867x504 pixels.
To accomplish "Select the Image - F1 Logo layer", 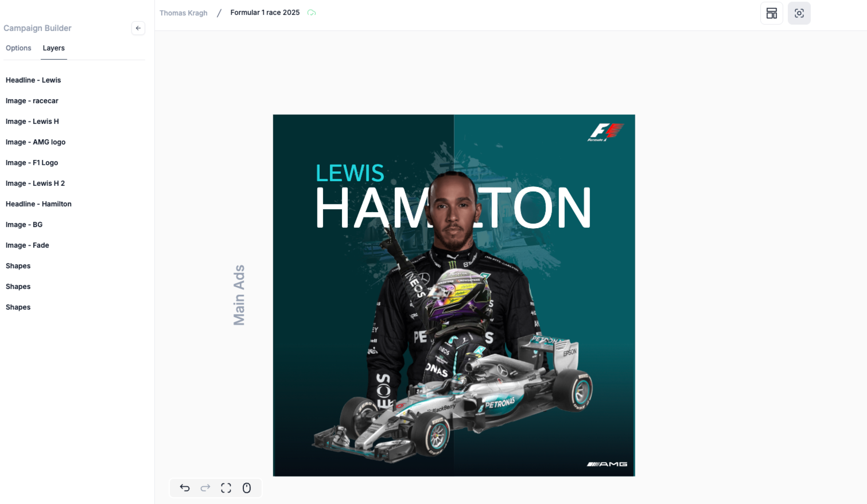I will tap(32, 163).
